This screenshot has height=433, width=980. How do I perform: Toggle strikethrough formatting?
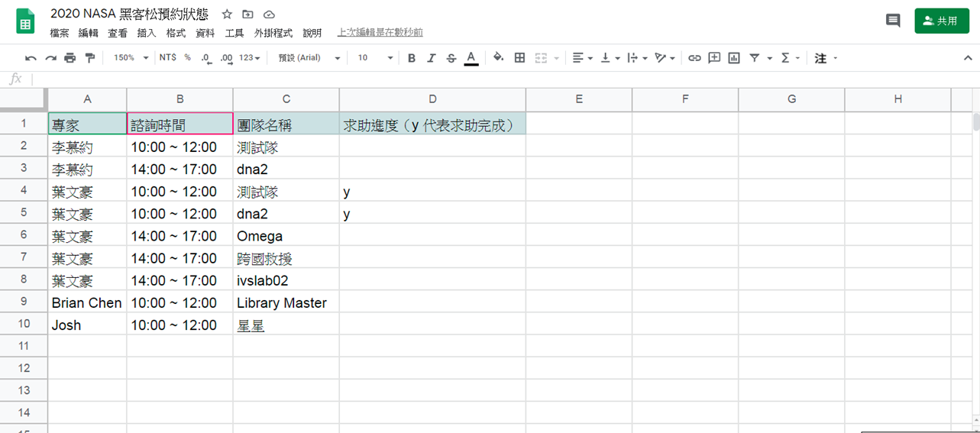[x=451, y=58]
